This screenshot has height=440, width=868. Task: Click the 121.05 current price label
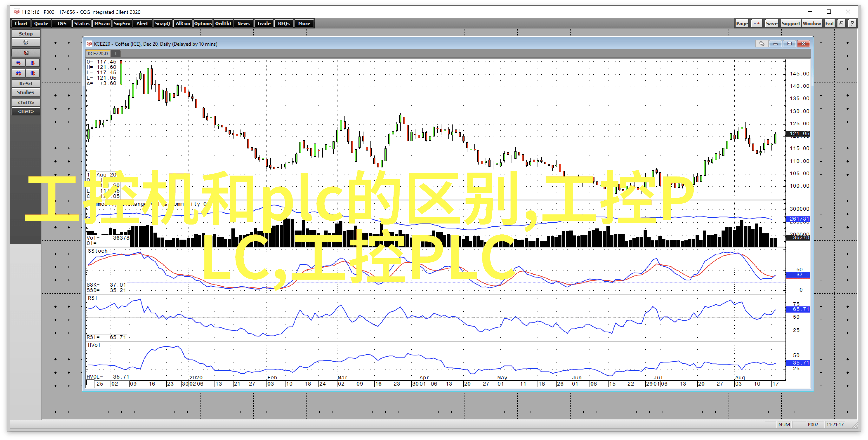tap(798, 133)
